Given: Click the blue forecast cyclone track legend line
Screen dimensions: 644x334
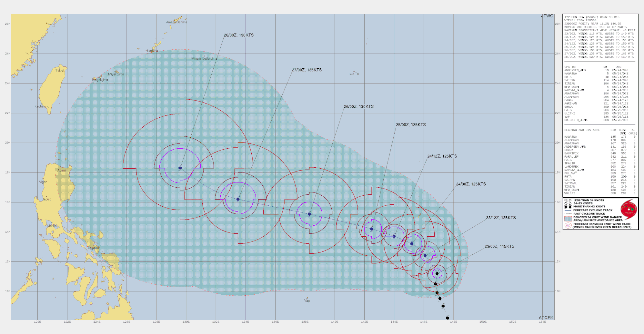Looking at the screenshot, I should point(568,210).
